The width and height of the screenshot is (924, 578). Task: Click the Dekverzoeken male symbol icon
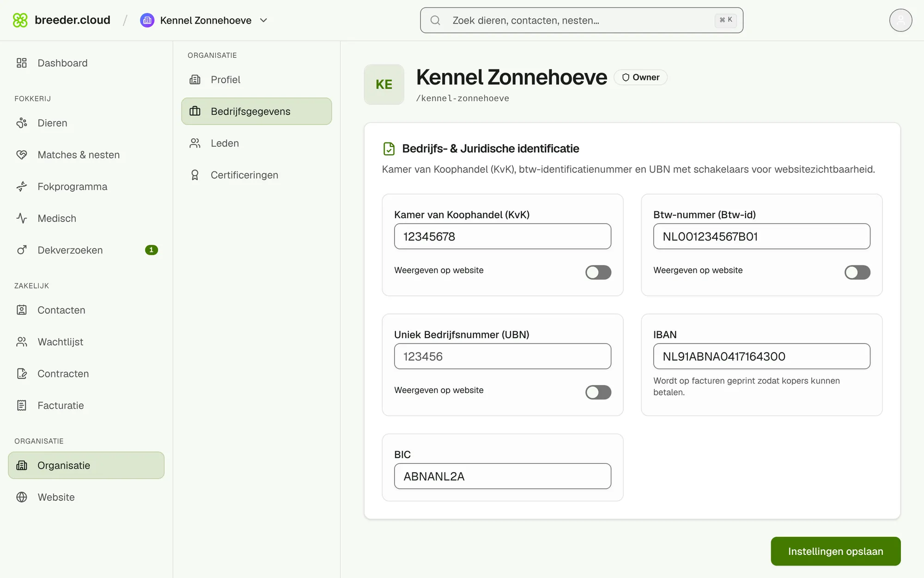(22, 250)
